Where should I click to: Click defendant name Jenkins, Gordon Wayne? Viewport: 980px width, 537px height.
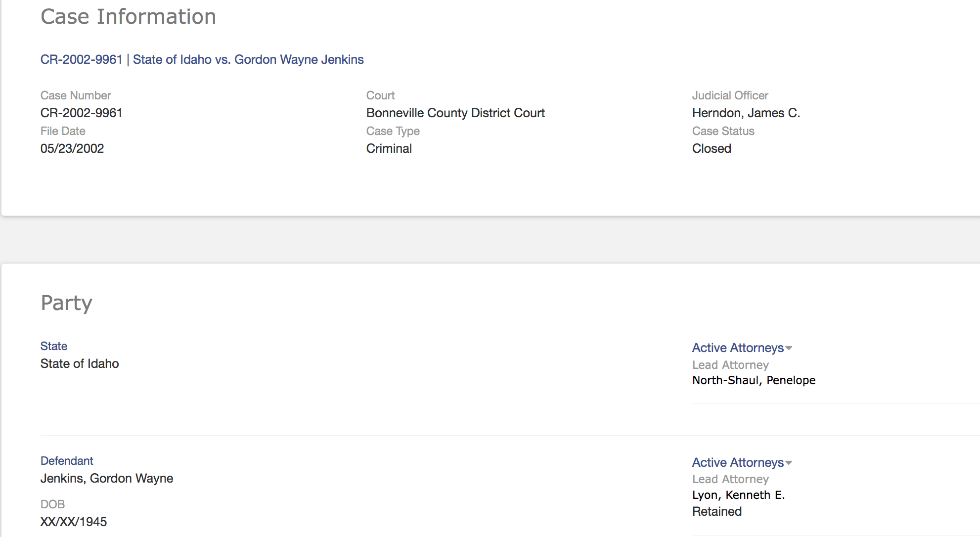click(x=107, y=478)
